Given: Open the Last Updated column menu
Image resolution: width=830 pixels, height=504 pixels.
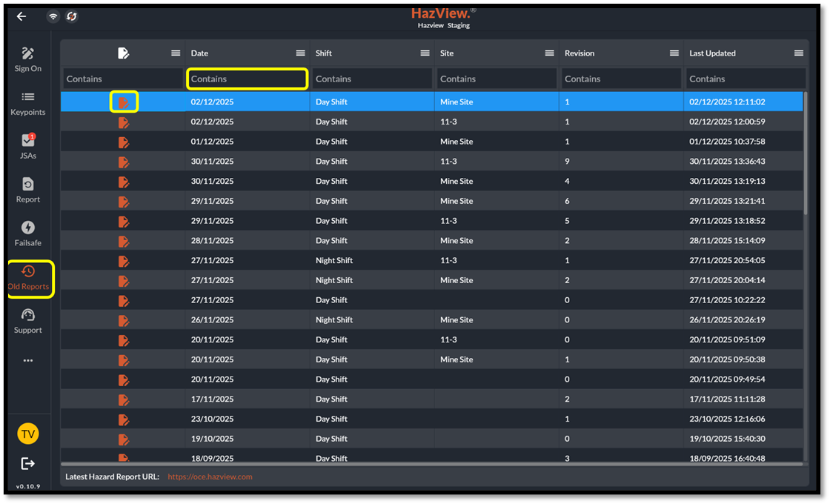Looking at the screenshot, I should (798, 53).
